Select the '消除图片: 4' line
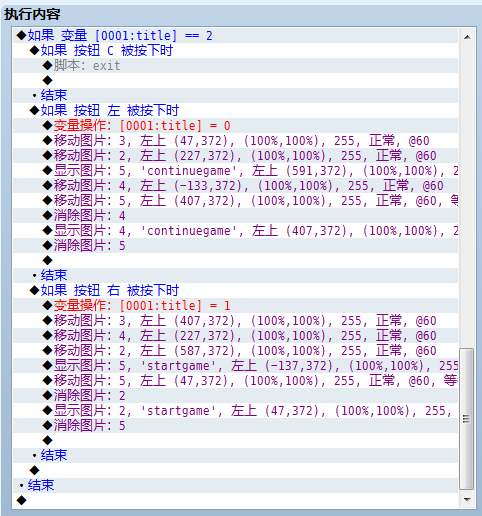 [235, 215]
